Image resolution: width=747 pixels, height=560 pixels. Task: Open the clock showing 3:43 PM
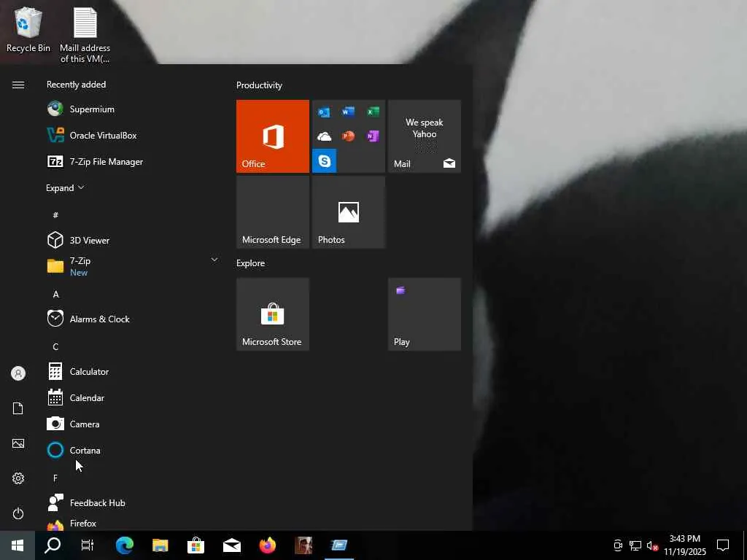pyautogui.click(x=685, y=545)
